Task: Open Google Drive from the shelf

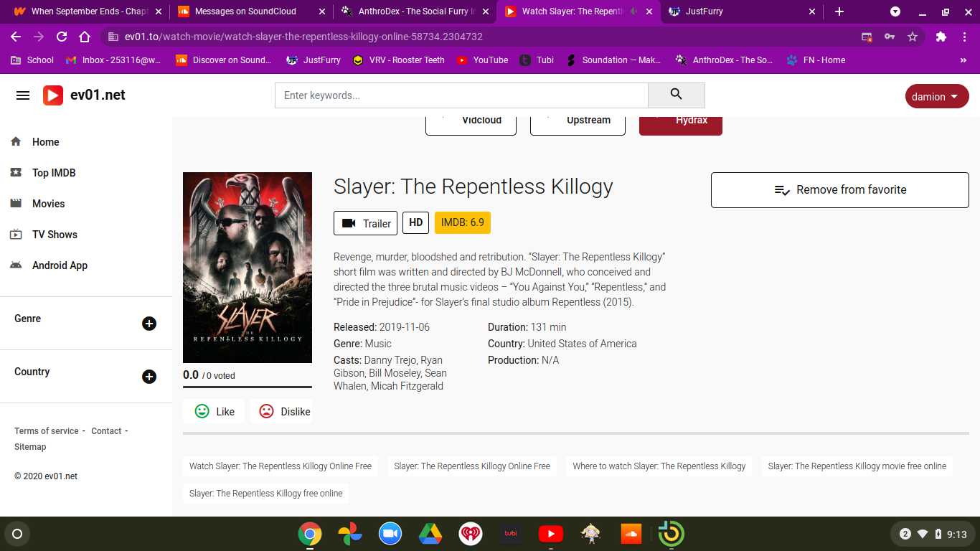Action: (430, 534)
